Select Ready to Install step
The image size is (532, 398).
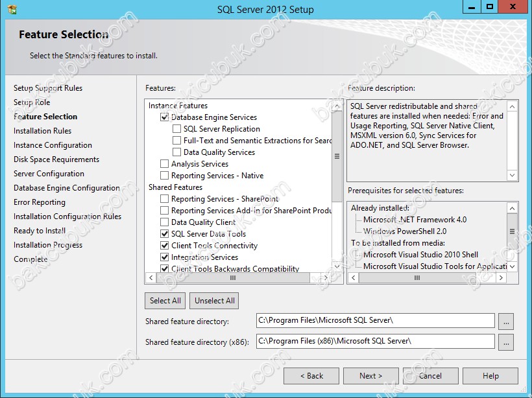point(40,231)
